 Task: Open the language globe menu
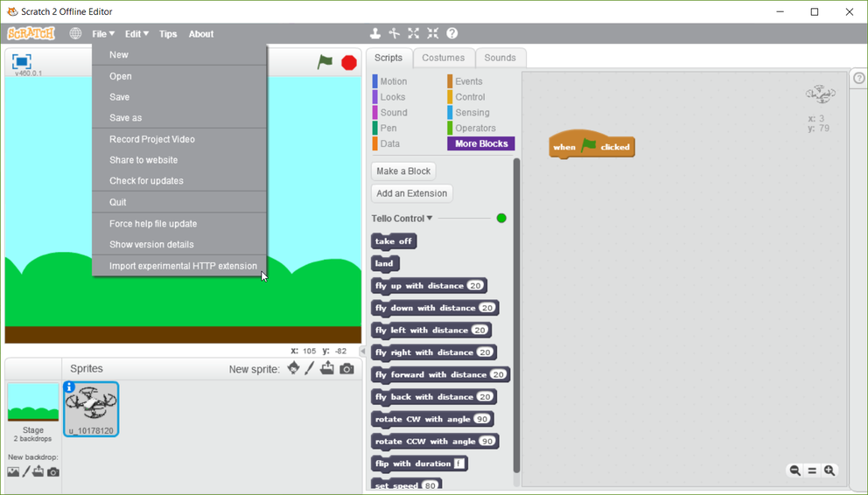(75, 34)
